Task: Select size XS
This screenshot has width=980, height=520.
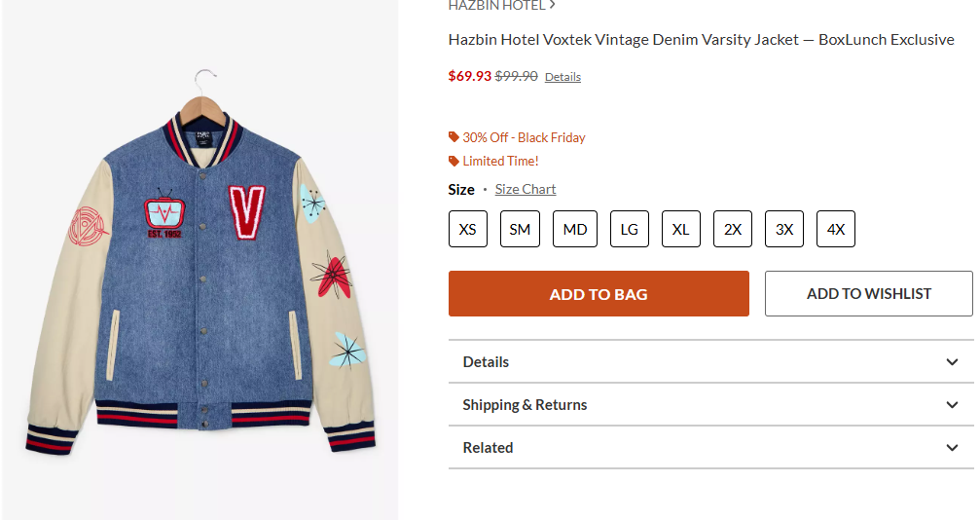Action: pos(468,229)
